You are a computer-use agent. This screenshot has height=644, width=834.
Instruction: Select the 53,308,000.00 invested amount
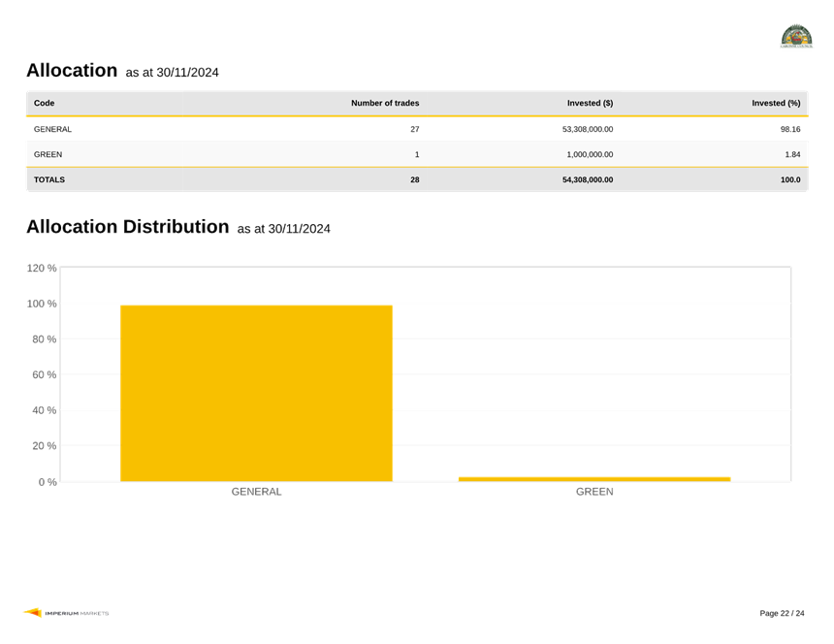[588, 129]
